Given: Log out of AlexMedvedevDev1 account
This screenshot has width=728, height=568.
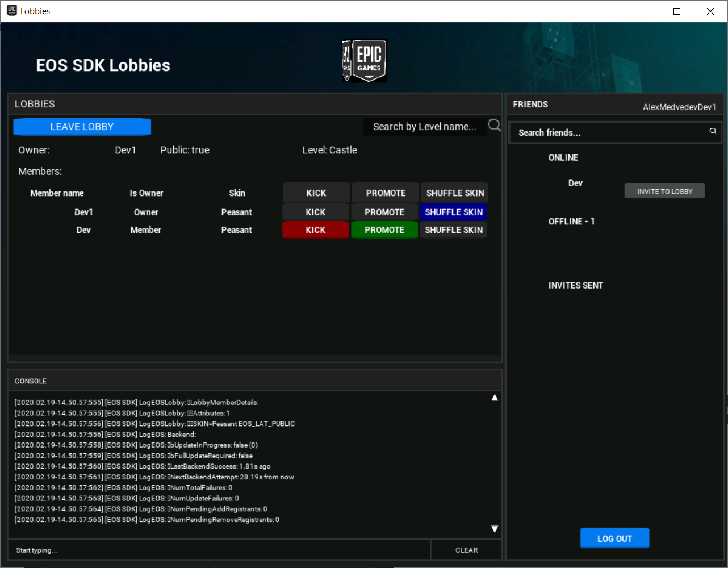Looking at the screenshot, I should coord(614,538).
